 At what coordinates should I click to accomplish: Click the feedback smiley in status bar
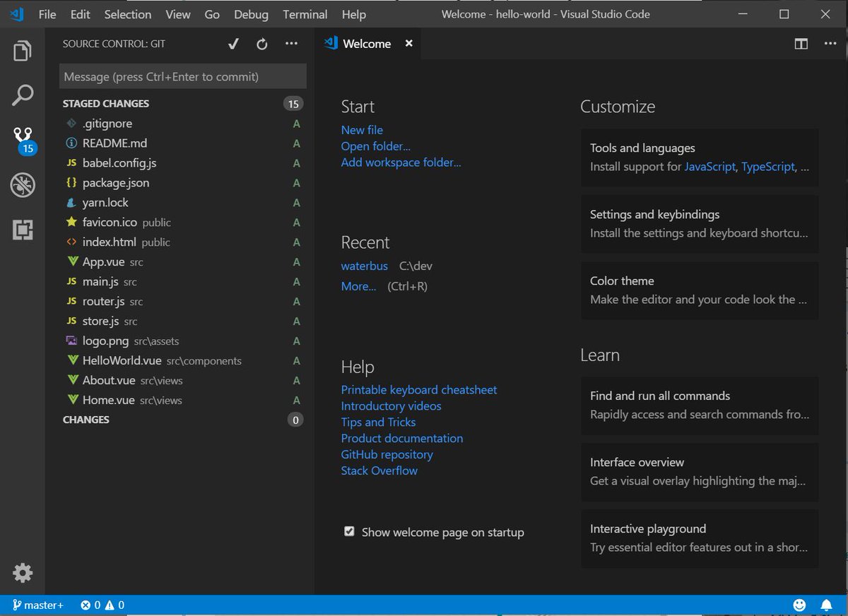click(x=799, y=605)
